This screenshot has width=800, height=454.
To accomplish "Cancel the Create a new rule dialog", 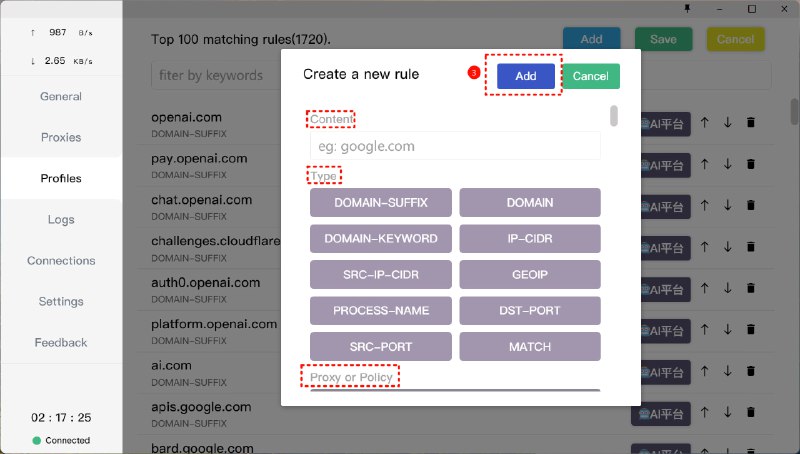I will tap(590, 76).
